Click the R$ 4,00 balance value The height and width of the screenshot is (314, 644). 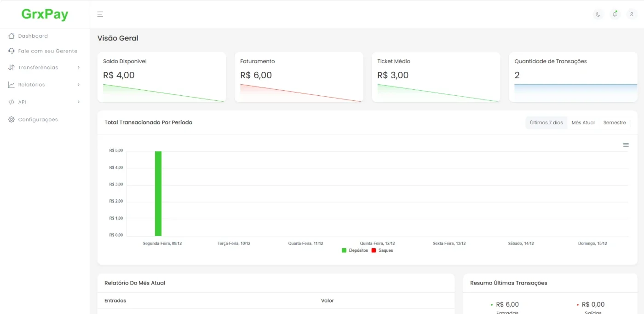pos(119,75)
